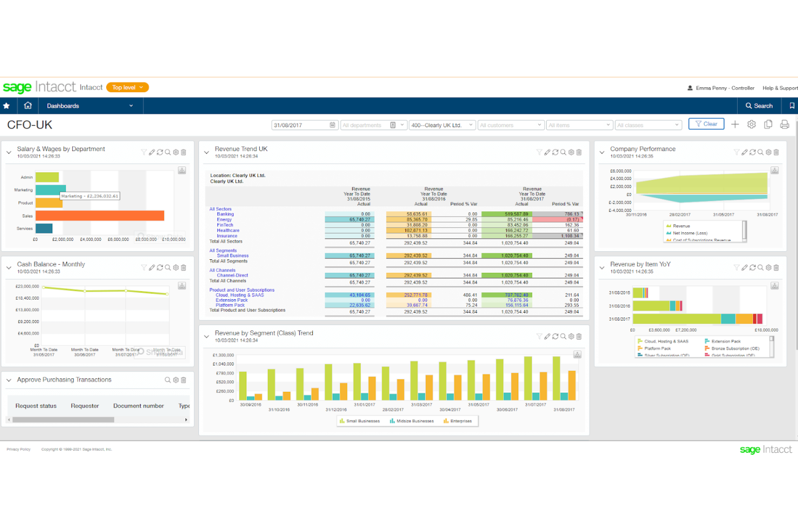This screenshot has width=798, height=532.
Task: Open dashboard settings gear next to Clear
Action: tap(752, 125)
